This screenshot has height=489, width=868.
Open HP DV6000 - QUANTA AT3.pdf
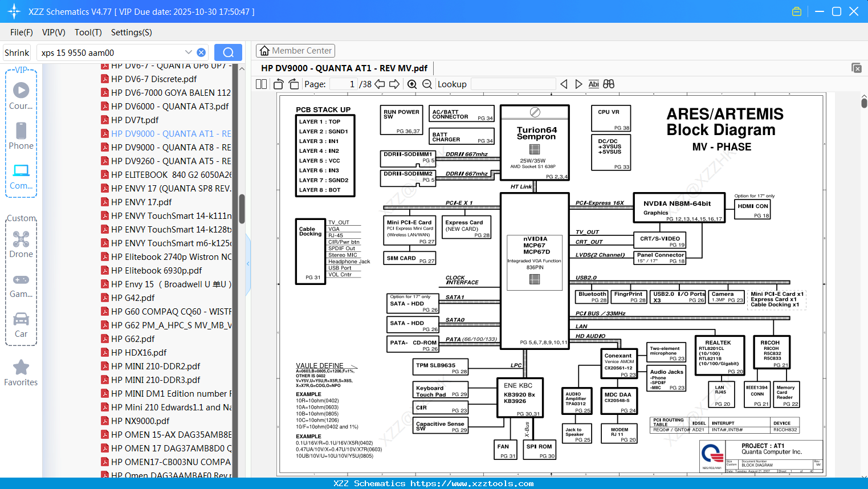pyautogui.click(x=170, y=107)
